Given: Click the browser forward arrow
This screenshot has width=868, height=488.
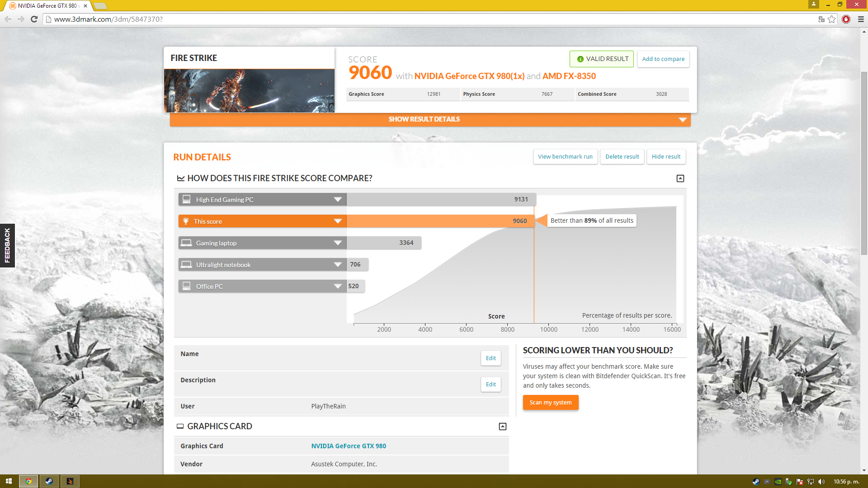Looking at the screenshot, I should coord(21,19).
